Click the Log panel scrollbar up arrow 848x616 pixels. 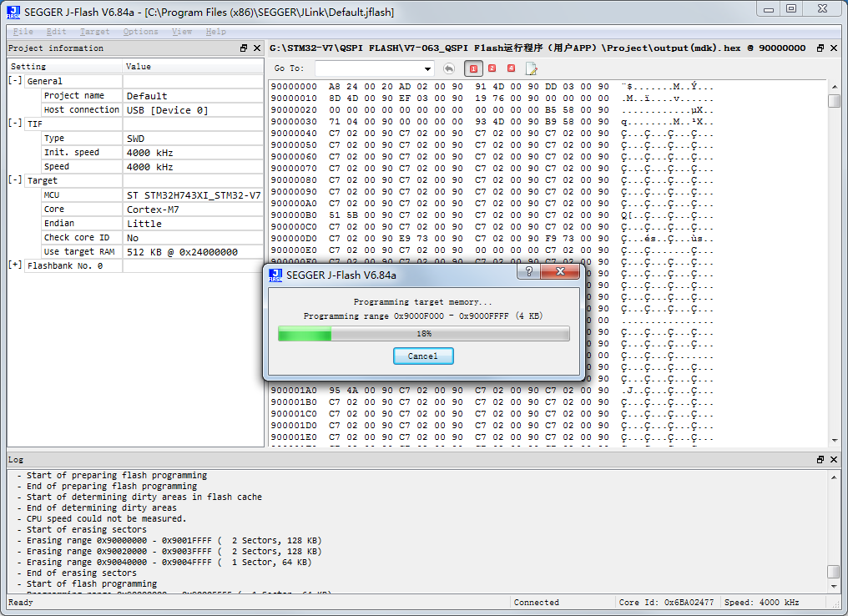click(834, 477)
